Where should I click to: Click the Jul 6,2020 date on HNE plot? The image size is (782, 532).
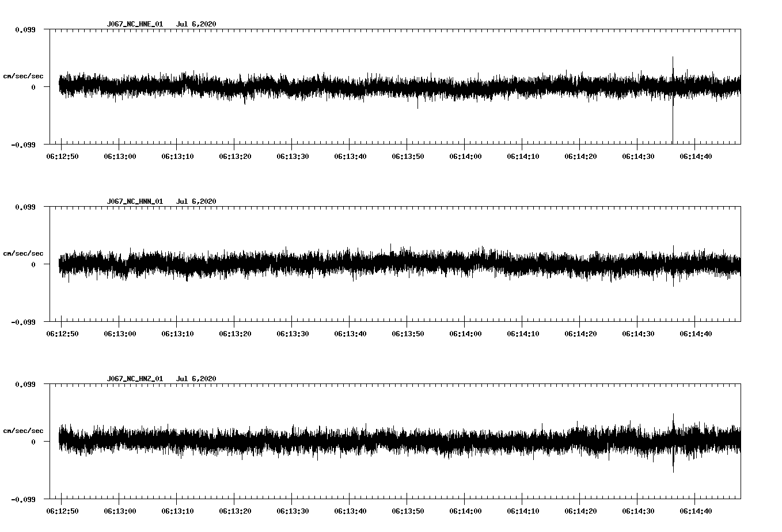point(196,24)
